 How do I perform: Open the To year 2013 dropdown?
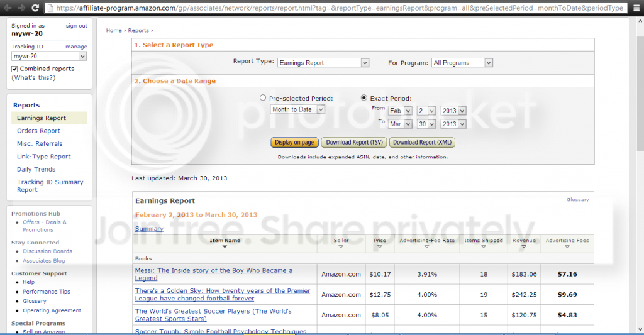pos(453,124)
